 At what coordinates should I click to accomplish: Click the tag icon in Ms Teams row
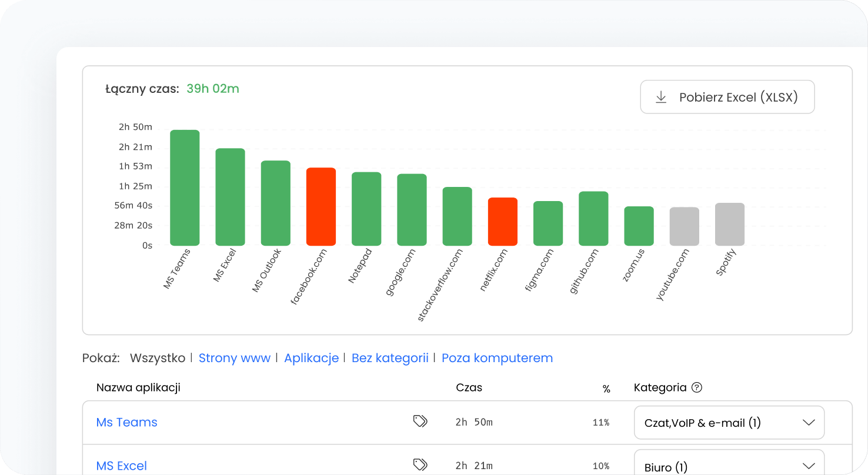coord(420,421)
